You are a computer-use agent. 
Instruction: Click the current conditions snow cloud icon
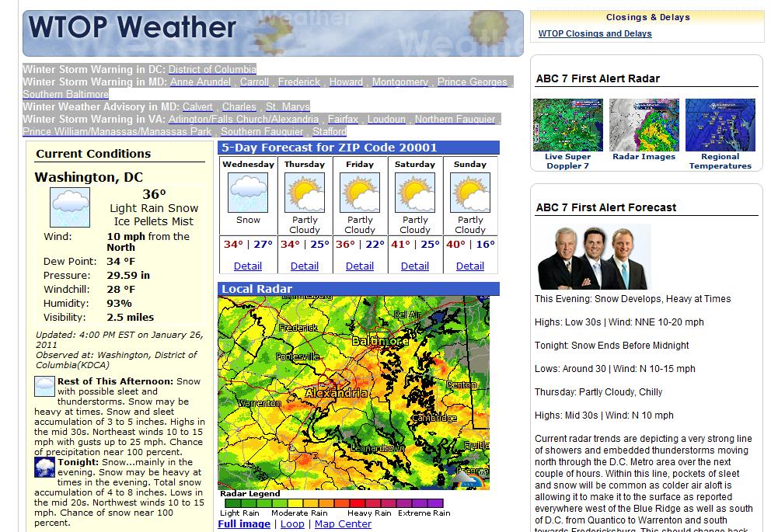pyautogui.click(x=70, y=207)
